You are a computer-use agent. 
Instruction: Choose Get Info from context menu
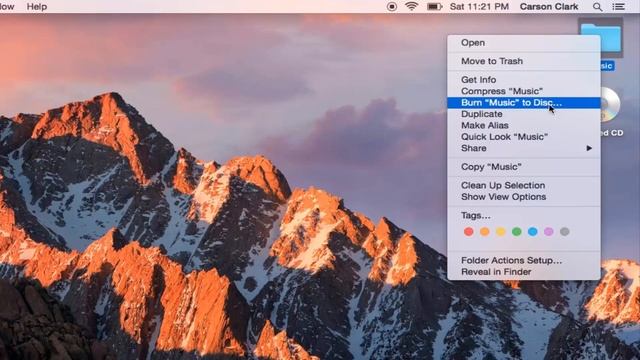(x=524, y=80)
